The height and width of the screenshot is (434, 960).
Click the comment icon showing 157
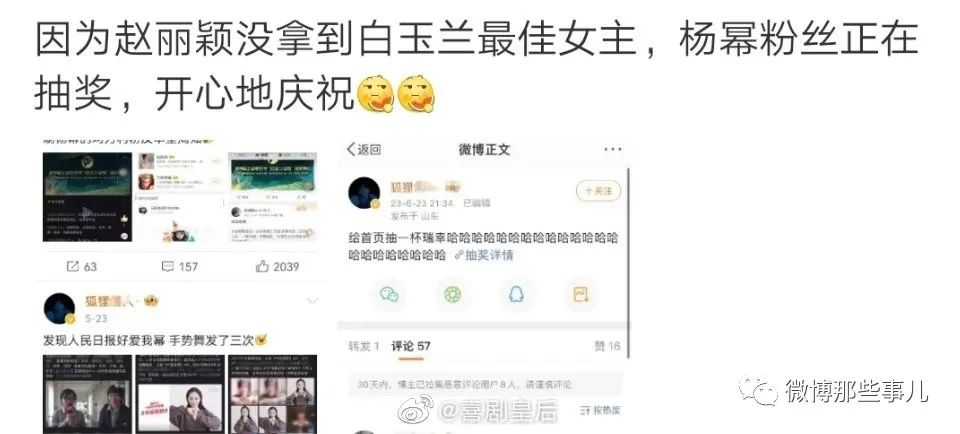click(179, 267)
